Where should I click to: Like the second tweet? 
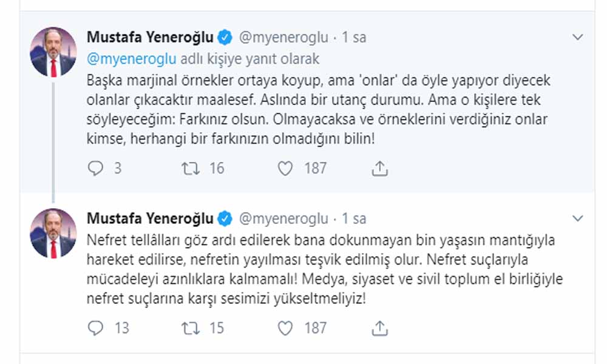pos(286,328)
